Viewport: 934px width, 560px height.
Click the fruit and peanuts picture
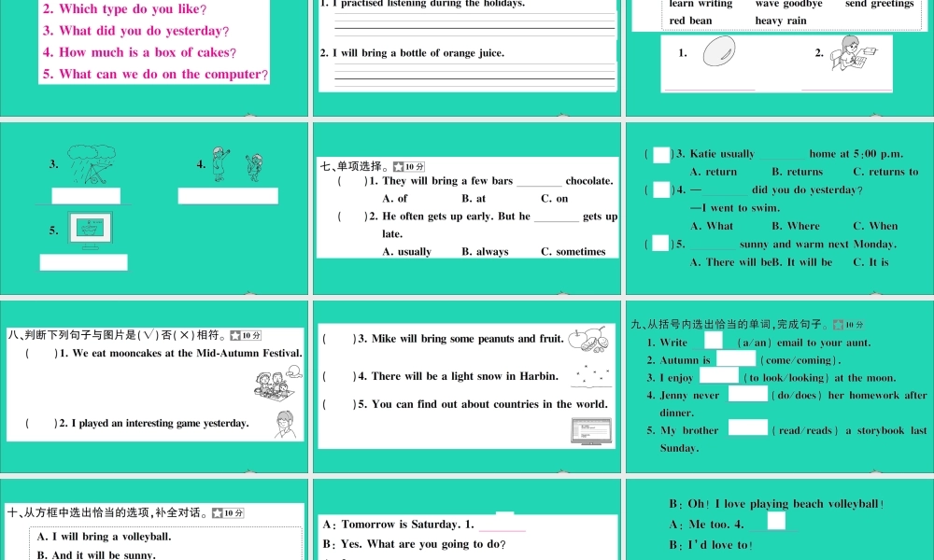587,339
